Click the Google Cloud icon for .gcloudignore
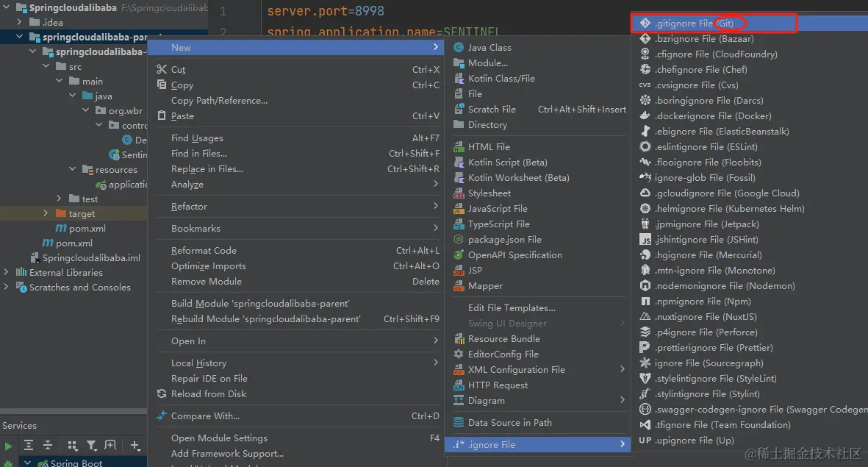868x467 pixels. (x=645, y=193)
